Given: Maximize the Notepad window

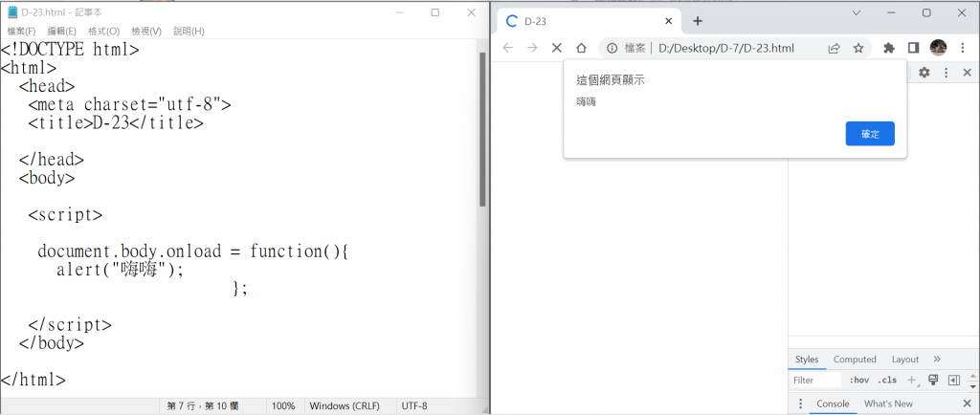Looking at the screenshot, I should coord(435,12).
